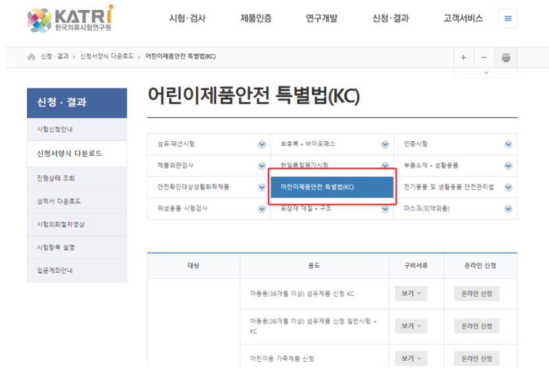Open 보기 dropdown for 섬유제품 신청 일반시험 + KC
The image size is (549, 392).
click(x=411, y=326)
